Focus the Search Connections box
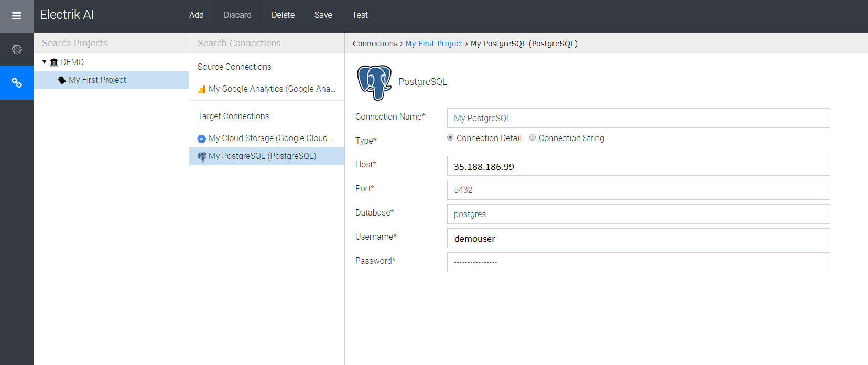868x365 pixels. point(266,43)
